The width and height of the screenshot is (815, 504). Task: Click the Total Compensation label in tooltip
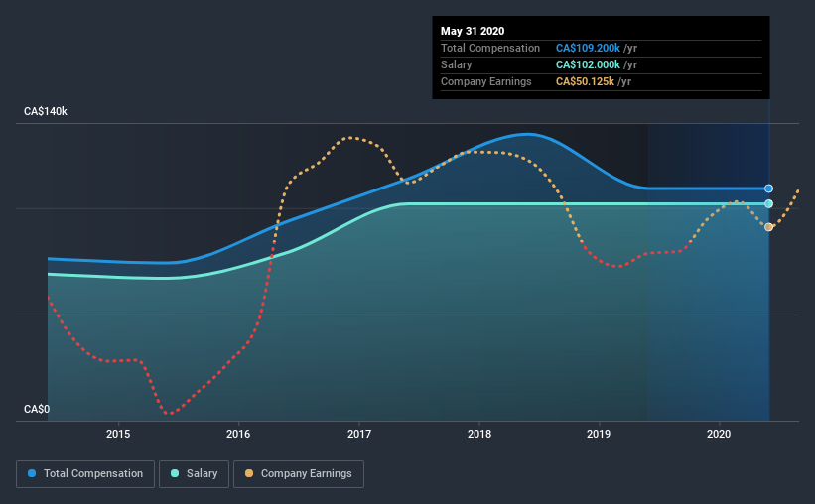(x=490, y=48)
